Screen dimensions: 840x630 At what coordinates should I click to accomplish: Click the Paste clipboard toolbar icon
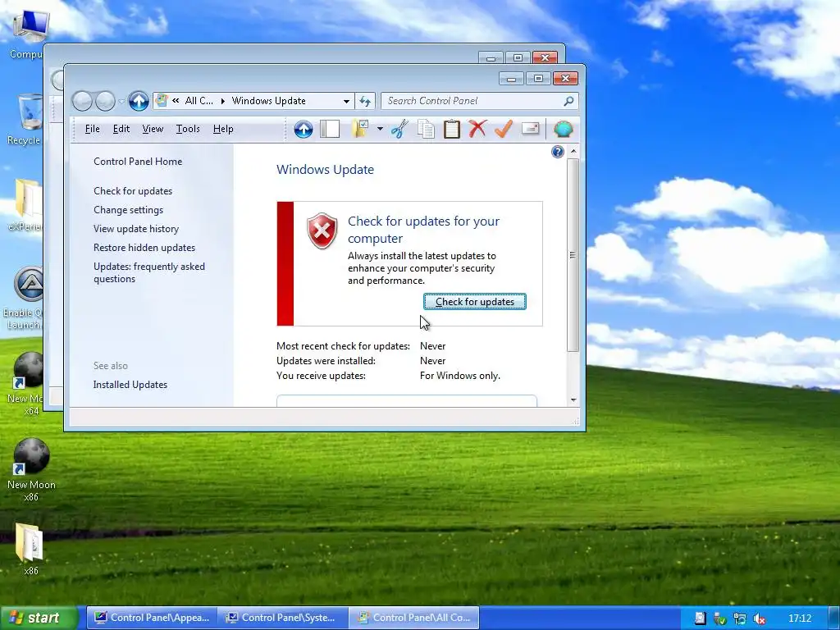(452, 129)
